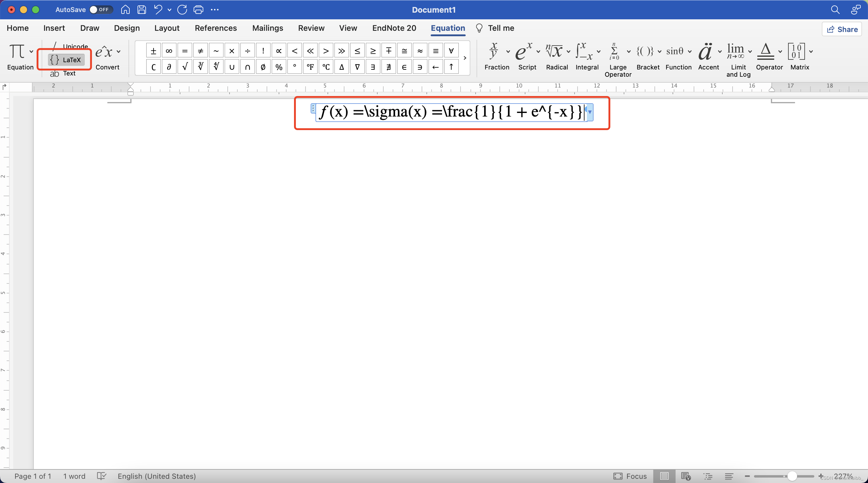Switch to Text equation mode
868x483 pixels.
(x=63, y=74)
